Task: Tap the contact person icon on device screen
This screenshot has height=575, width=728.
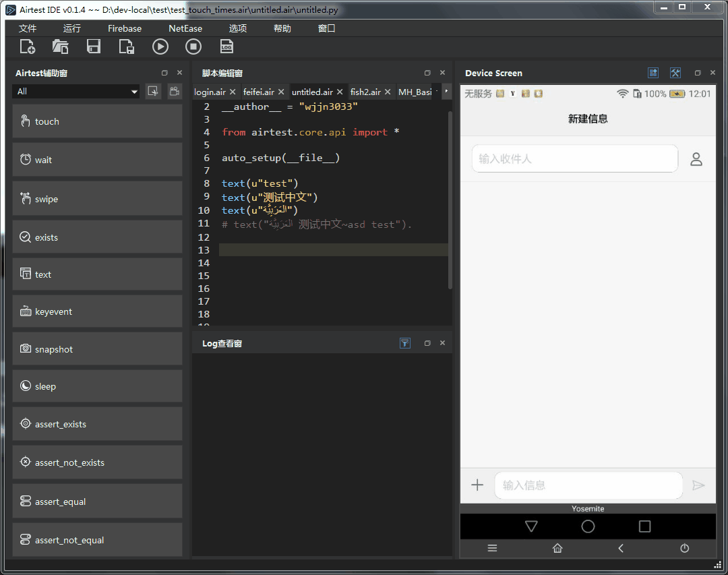Action: tap(696, 159)
